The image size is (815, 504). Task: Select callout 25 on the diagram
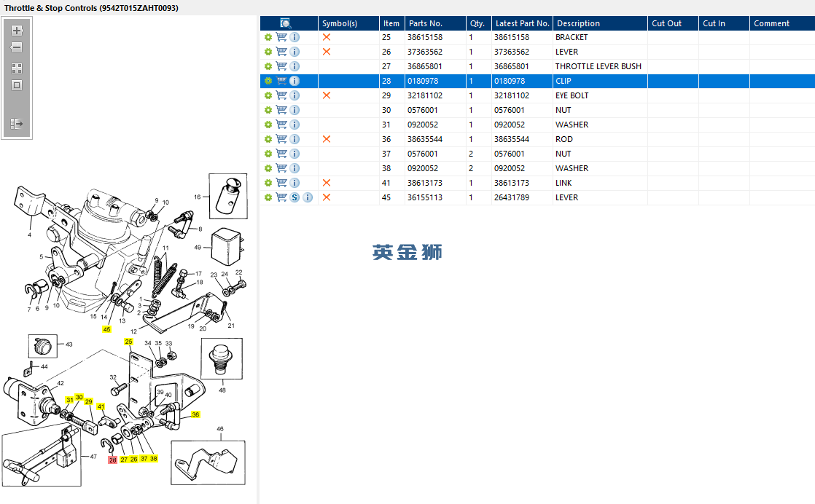point(128,342)
